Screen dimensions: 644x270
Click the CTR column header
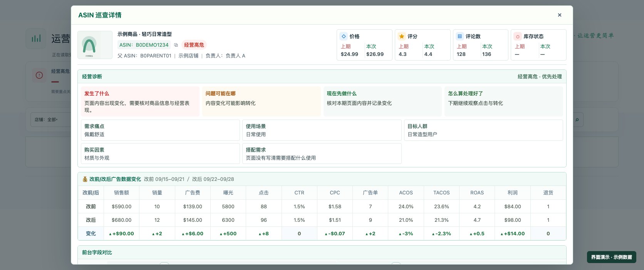pos(299,193)
